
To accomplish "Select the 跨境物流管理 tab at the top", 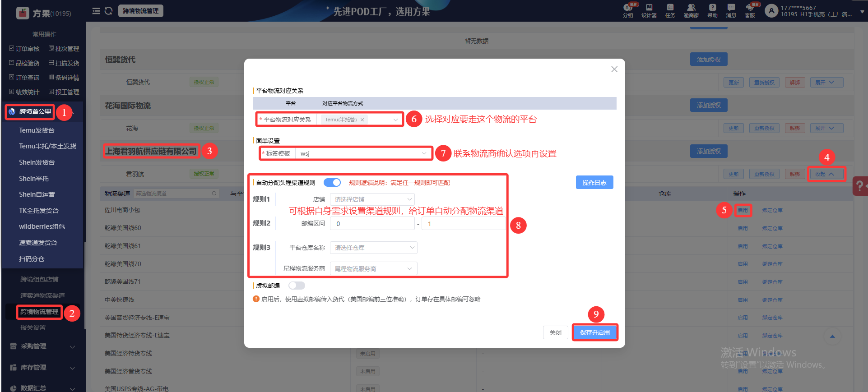I will pos(141,11).
